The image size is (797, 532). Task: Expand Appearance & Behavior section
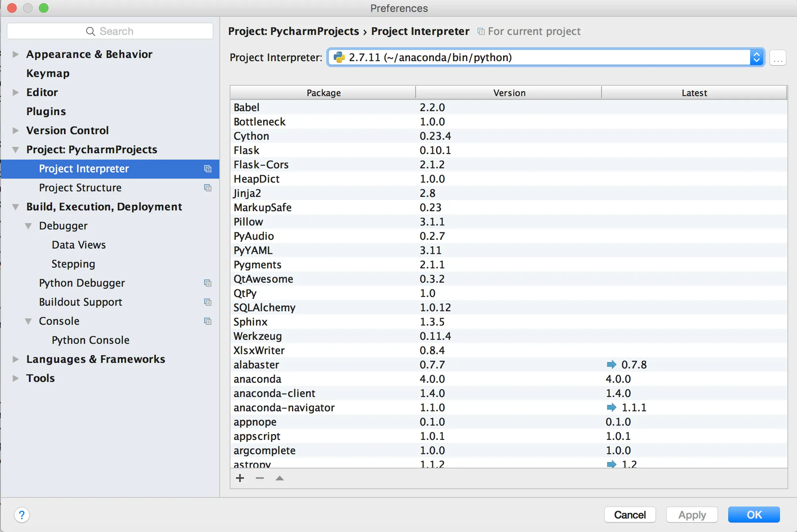tap(15, 54)
